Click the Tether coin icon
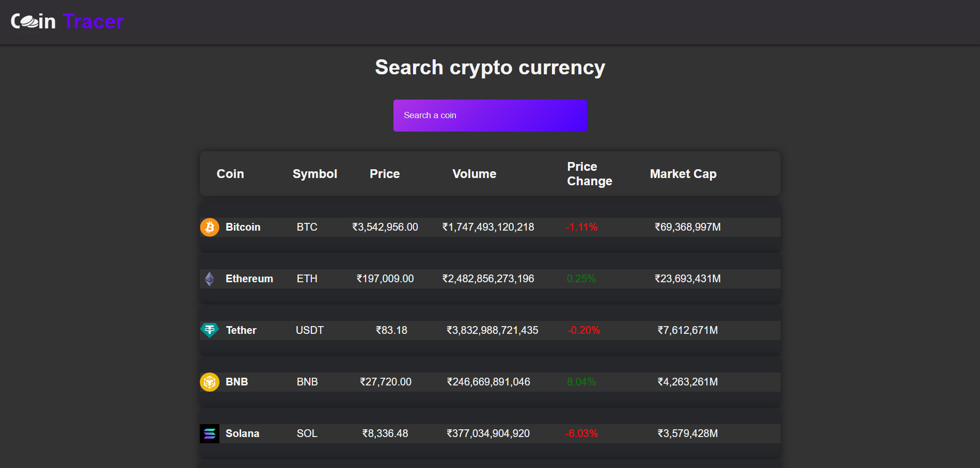980x468 pixels. tap(210, 330)
